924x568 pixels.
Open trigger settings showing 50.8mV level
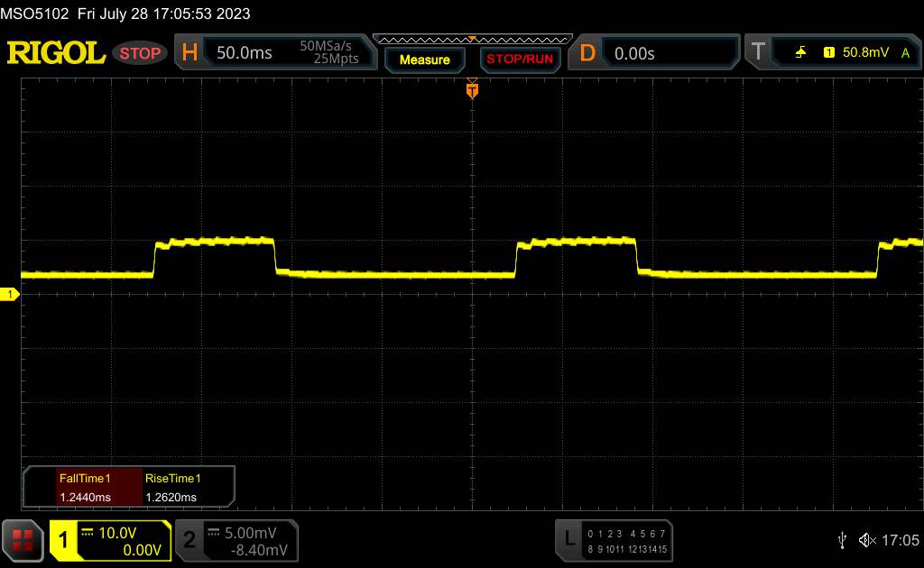click(x=834, y=52)
